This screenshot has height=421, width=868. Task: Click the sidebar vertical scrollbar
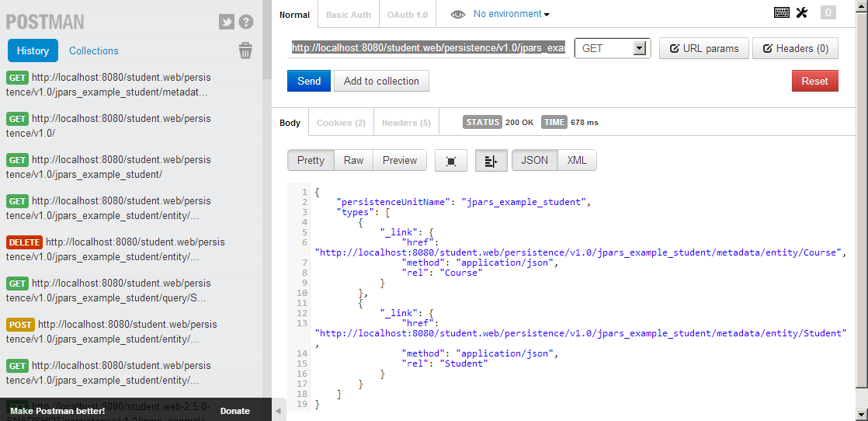[267, 39]
